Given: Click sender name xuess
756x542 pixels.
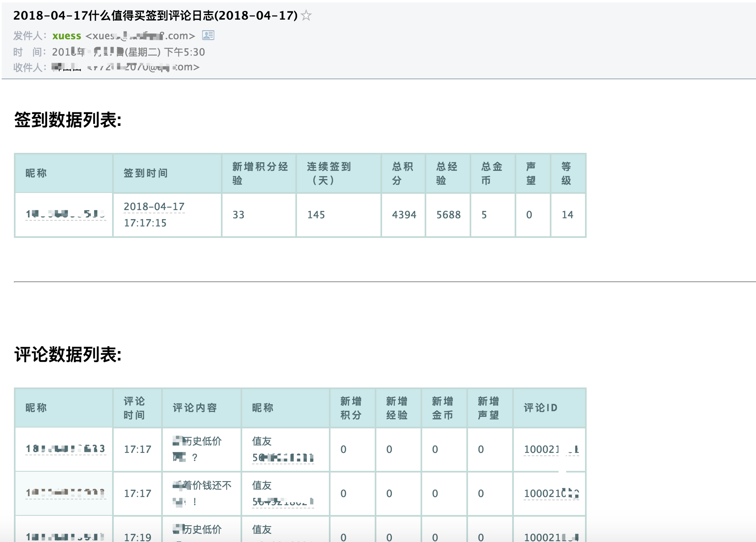Looking at the screenshot, I should pyautogui.click(x=67, y=36).
